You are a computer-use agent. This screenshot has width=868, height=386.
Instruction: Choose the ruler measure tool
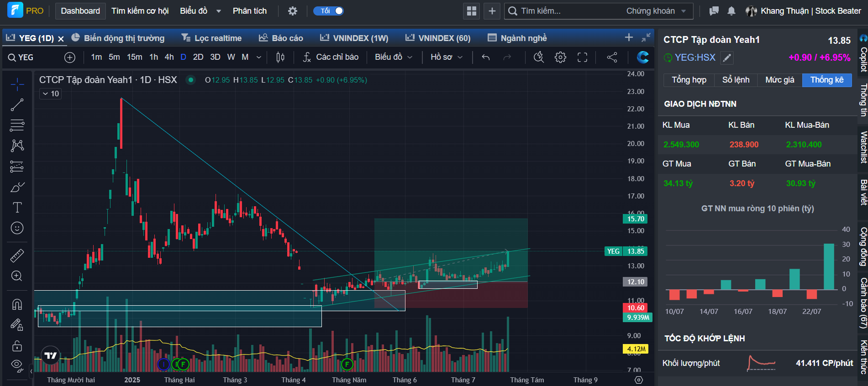pos(17,256)
